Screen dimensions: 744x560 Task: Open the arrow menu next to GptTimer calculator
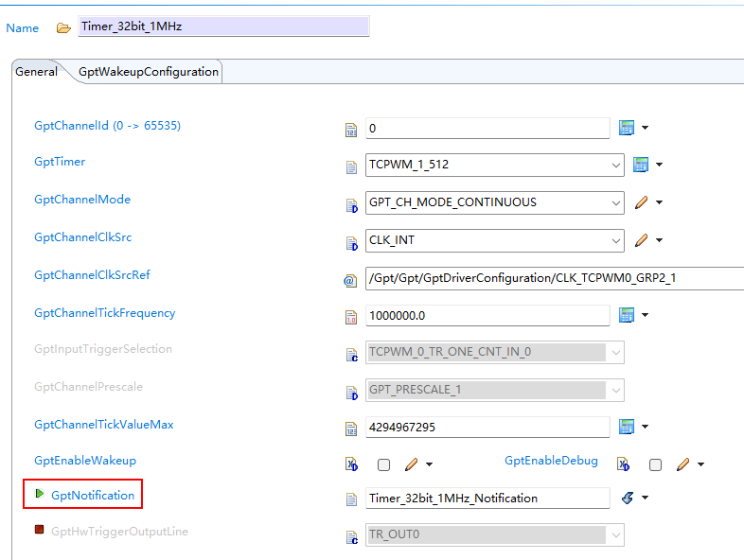pyautogui.click(x=659, y=165)
